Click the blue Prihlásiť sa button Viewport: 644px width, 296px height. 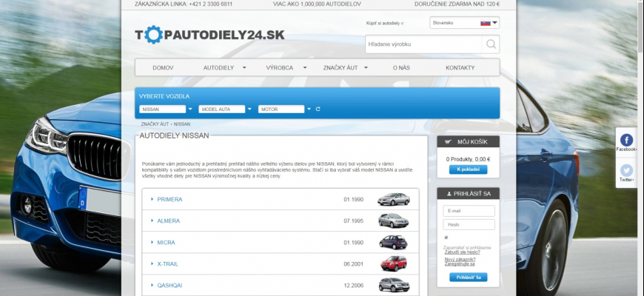click(x=469, y=277)
